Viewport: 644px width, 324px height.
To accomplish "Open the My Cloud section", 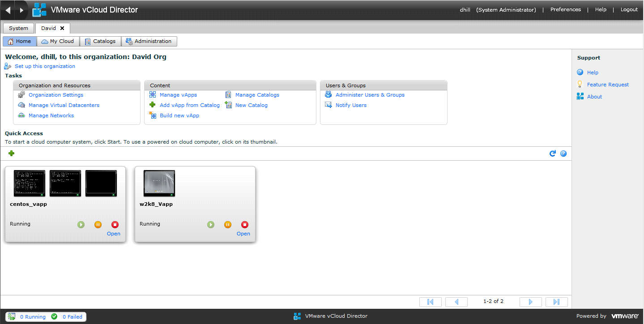I will (58, 41).
